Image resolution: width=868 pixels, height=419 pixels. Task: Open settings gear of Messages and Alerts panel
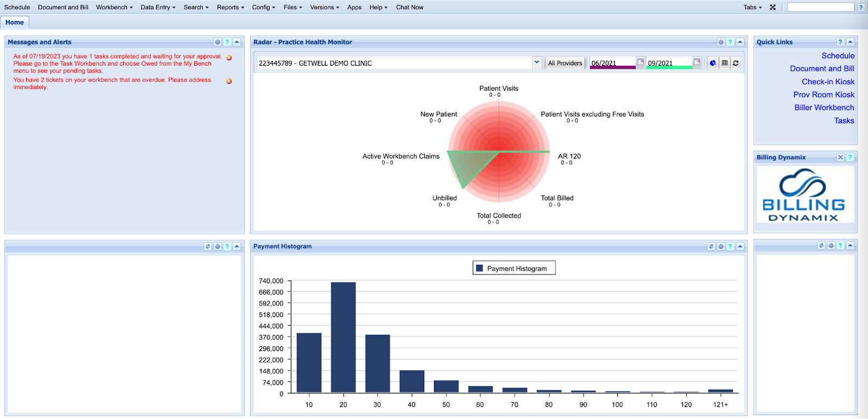click(x=218, y=42)
